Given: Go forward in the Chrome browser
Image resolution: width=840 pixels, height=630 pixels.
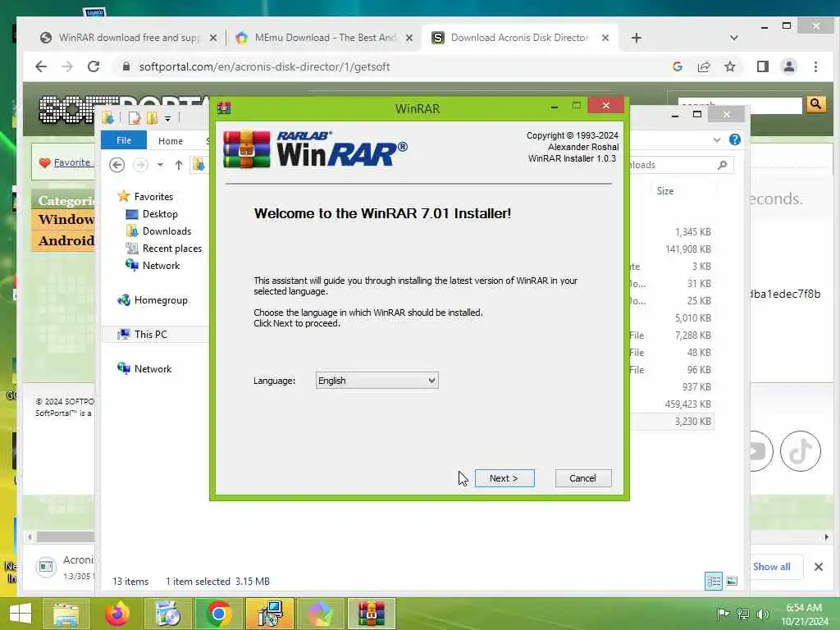Looking at the screenshot, I should [67, 66].
